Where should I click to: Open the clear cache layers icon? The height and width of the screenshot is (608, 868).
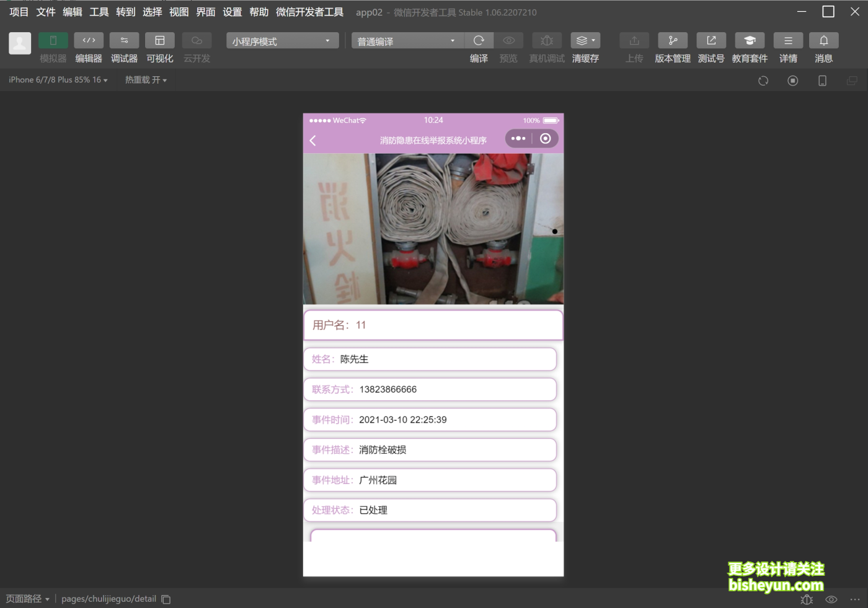585,41
